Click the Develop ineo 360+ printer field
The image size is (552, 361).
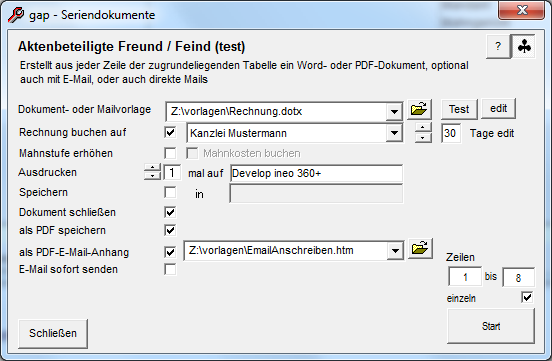[316, 173]
